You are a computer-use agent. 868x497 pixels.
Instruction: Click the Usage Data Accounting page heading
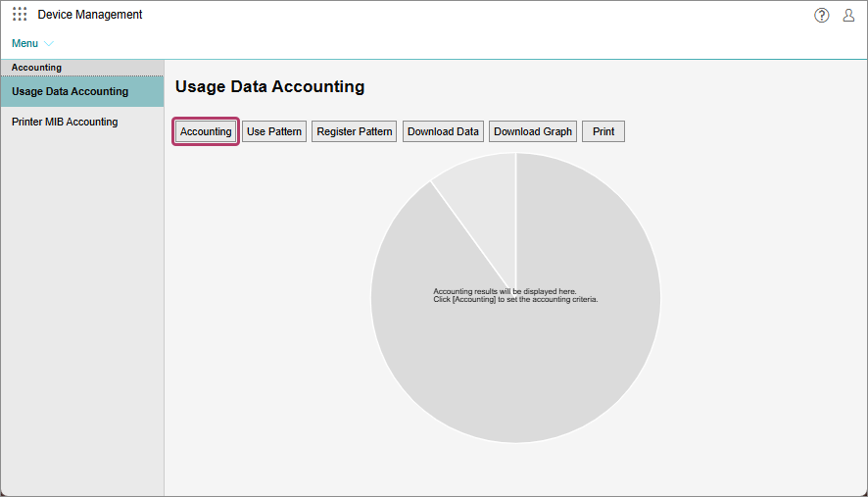[269, 86]
